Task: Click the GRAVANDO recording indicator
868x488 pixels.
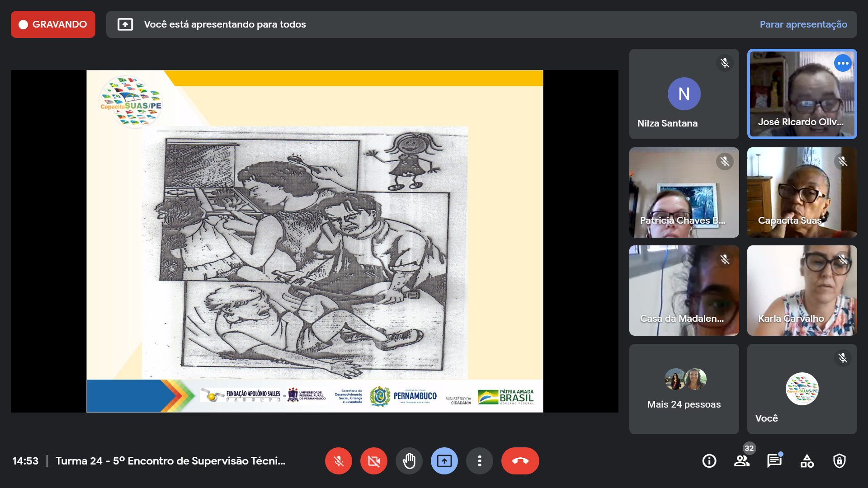Action: pos(53,24)
